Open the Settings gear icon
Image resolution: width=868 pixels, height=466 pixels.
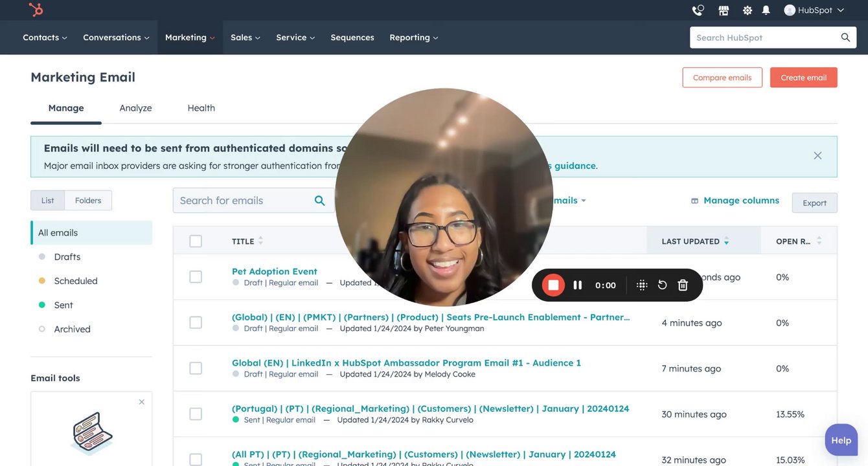748,10
